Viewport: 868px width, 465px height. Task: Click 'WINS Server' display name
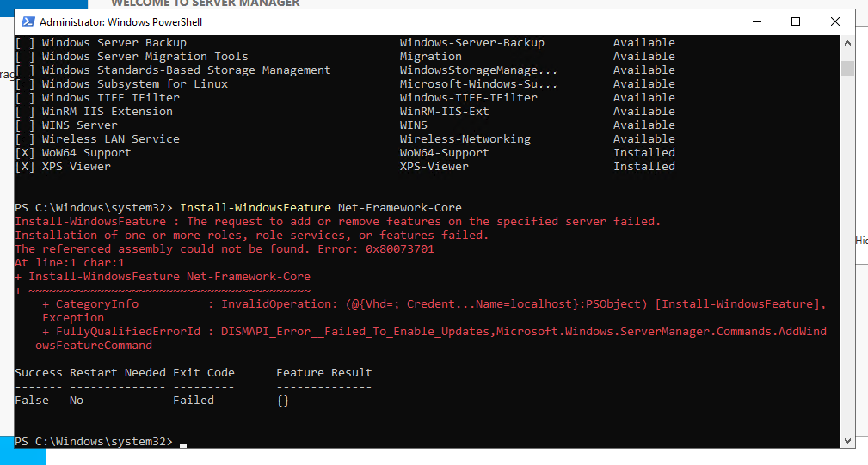[80, 125]
